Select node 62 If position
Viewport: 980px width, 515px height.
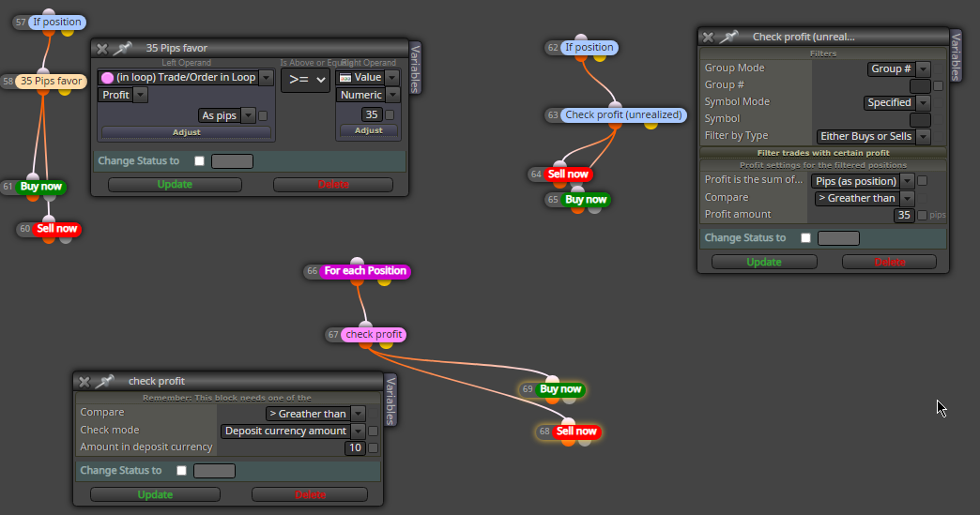tap(590, 48)
